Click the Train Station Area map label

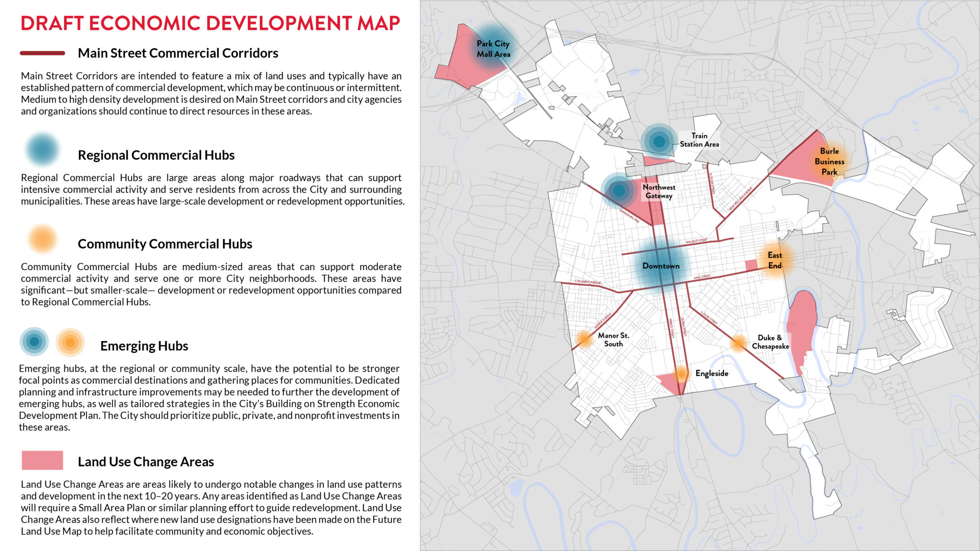pyautogui.click(x=699, y=140)
